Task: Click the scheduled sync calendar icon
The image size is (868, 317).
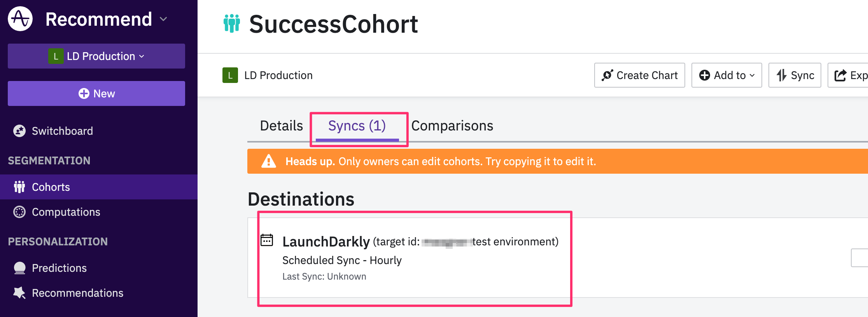Action: [267, 240]
